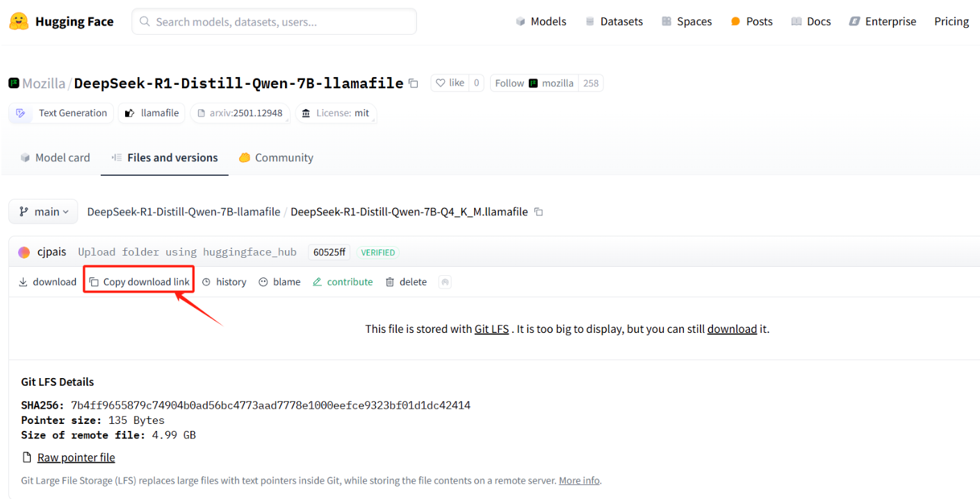
Task: Open the Models menu item
Action: tap(541, 22)
